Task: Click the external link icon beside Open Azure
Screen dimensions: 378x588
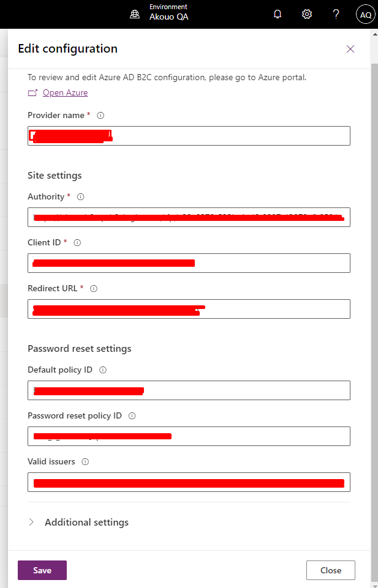Action: (34, 92)
